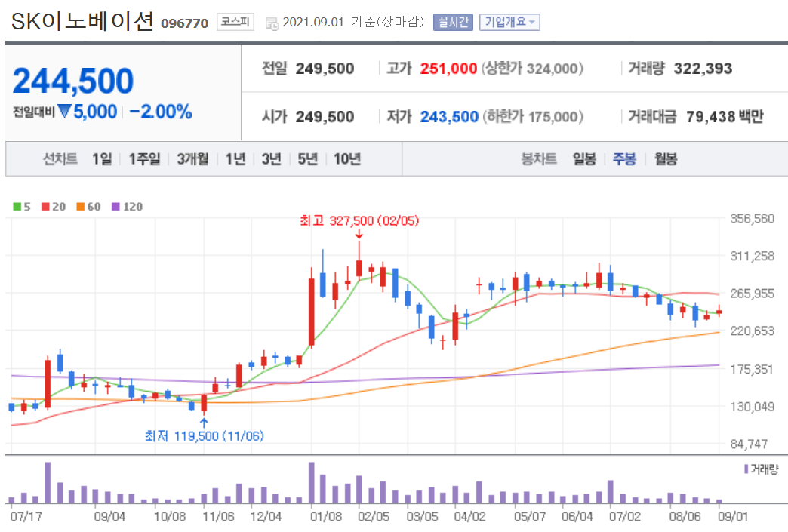788x532 pixels.
Task: Click the current price 244,500
Action: 73,81
